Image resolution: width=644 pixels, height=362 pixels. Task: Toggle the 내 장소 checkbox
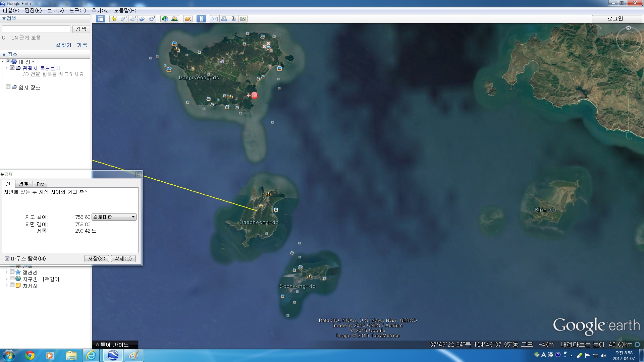coord(8,61)
